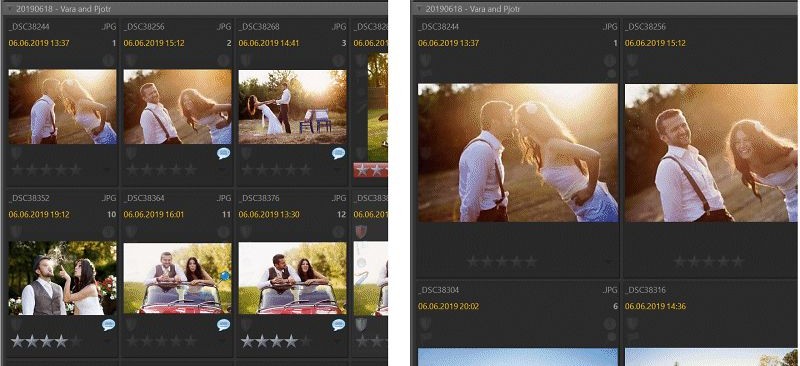
Task: Toggle top shield icon on _DSC38316 in right panel
Action: click(x=632, y=324)
